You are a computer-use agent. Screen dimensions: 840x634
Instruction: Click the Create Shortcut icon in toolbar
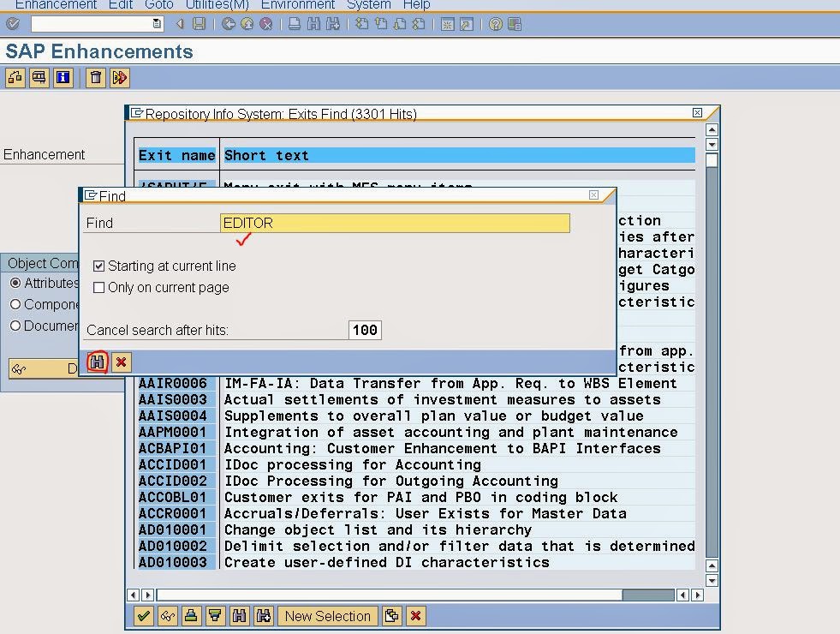tap(467, 24)
